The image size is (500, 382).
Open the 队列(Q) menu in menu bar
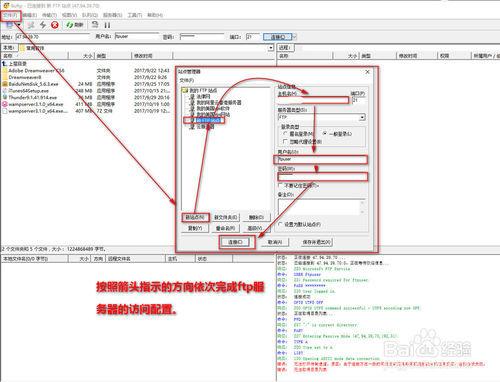(x=90, y=15)
